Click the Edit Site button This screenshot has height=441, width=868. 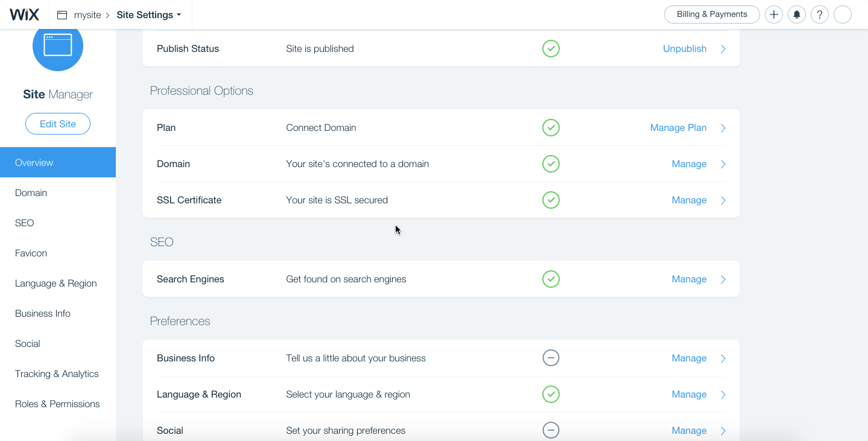point(57,124)
